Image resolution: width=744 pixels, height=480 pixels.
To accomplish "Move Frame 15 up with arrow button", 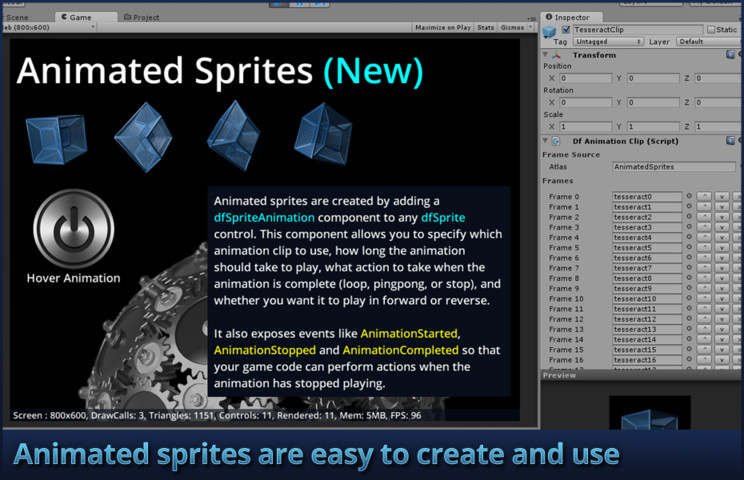I will 704,350.
